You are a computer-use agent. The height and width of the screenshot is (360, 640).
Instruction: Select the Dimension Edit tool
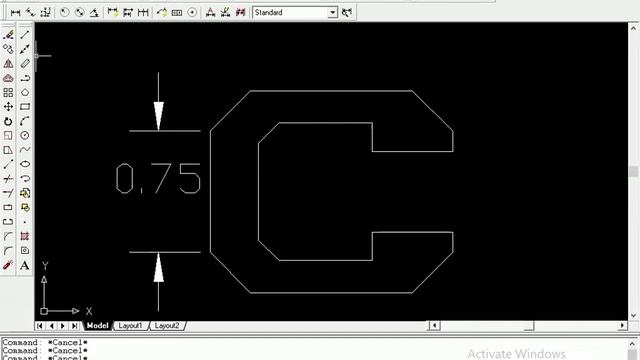click(210, 13)
